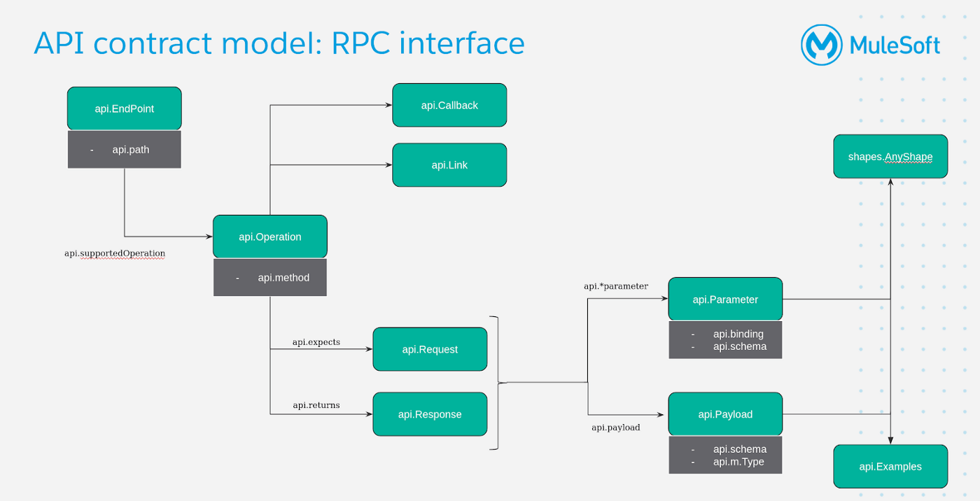Select the api.Operation node

point(269,237)
